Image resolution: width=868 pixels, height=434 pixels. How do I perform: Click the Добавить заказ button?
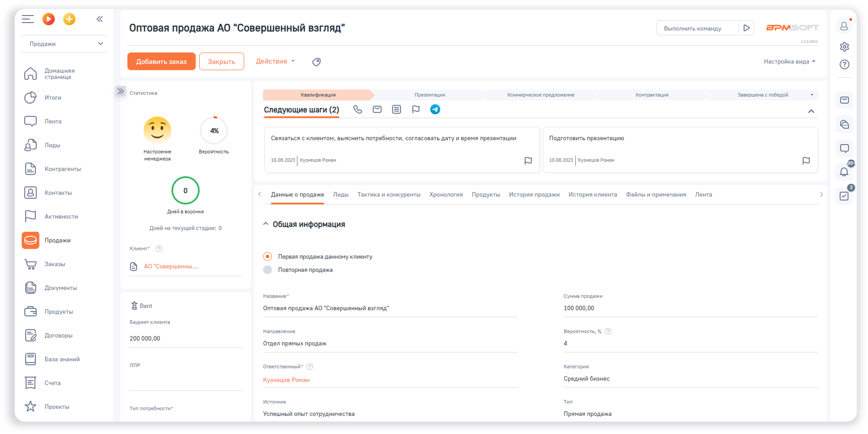(x=161, y=61)
